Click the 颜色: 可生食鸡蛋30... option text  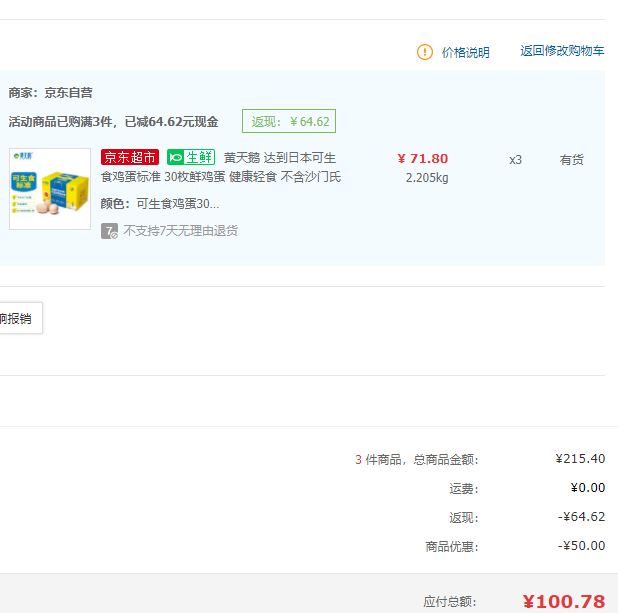coord(160,204)
